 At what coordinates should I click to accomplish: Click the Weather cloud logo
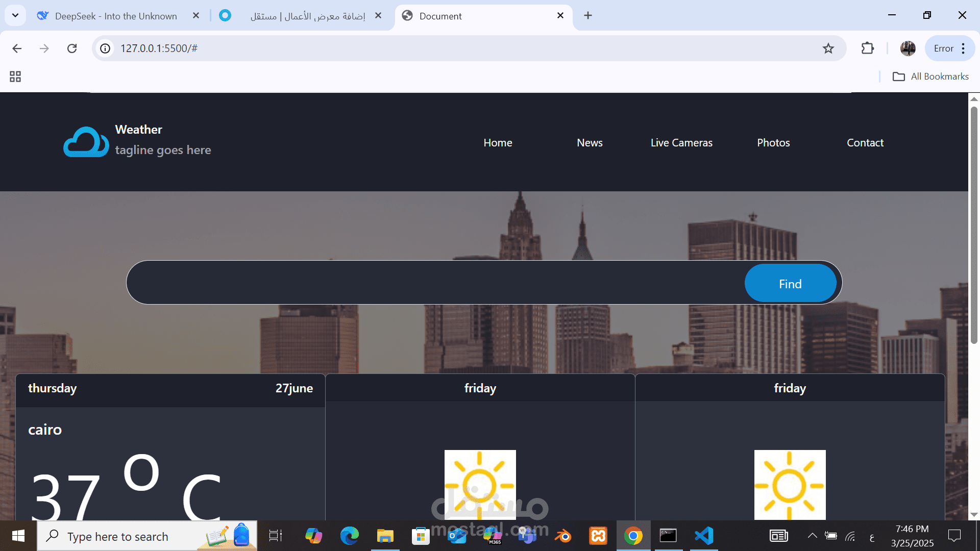86,142
